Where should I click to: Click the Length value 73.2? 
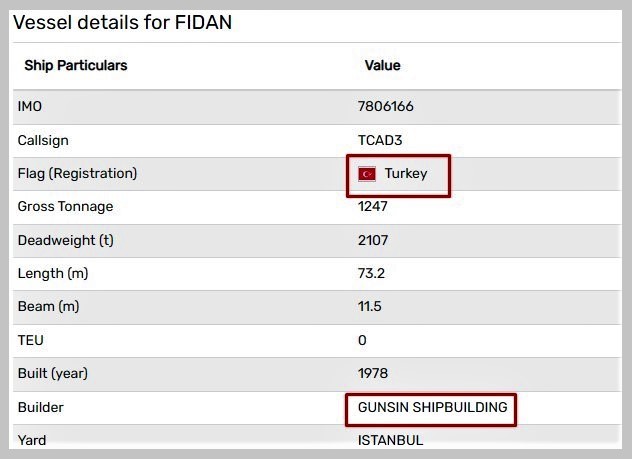coord(371,274)
